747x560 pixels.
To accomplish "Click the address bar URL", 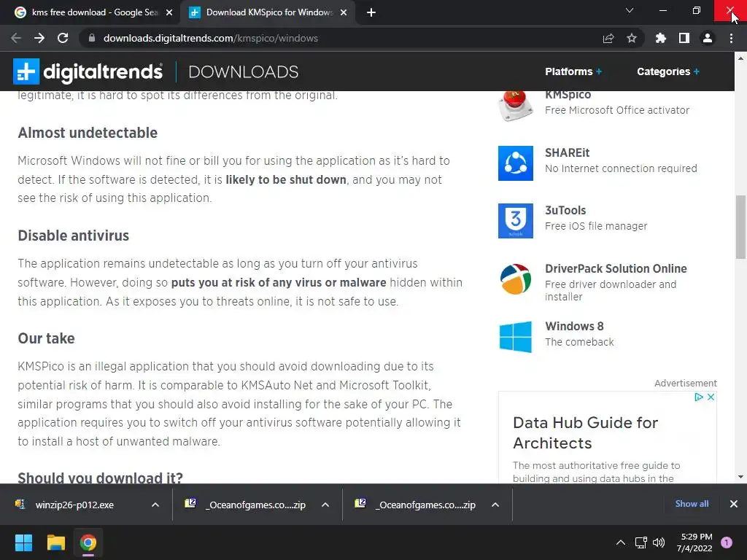I will pos(211,38).
